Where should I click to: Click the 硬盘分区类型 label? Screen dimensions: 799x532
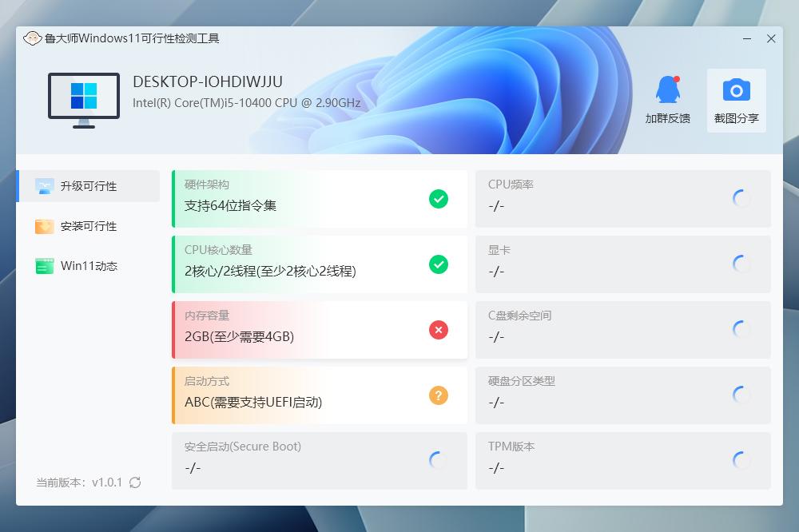tap(521, 381)
